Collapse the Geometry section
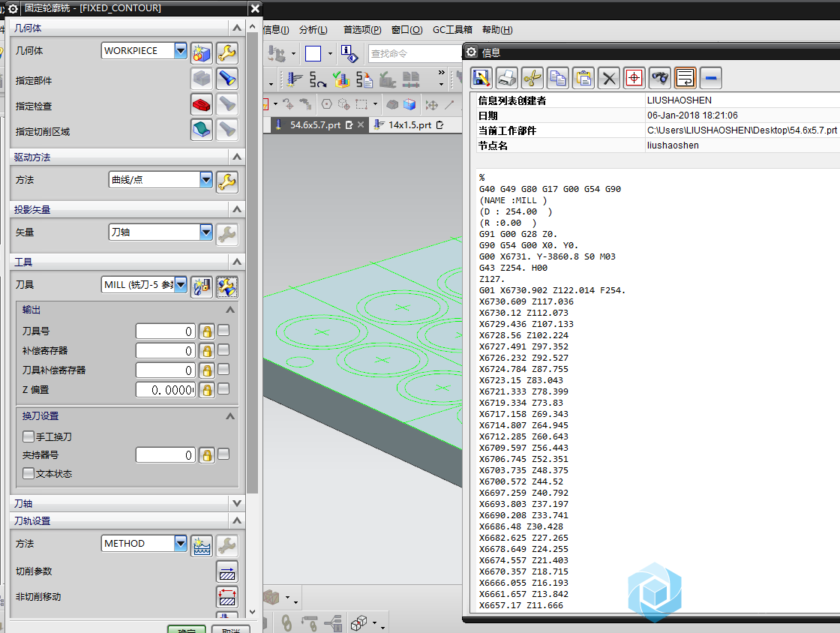 237,27
